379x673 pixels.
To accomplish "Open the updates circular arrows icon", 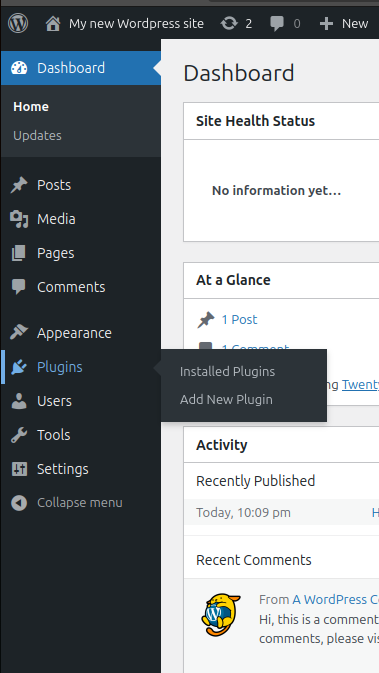I will (229, 23).
